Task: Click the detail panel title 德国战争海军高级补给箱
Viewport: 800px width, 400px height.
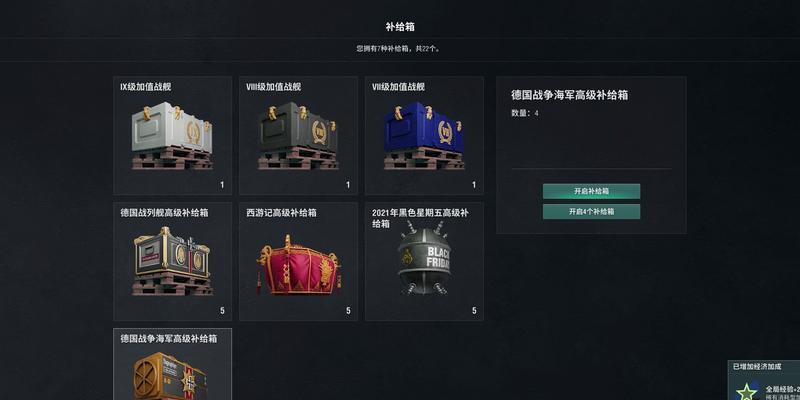Action: click(x=569, y=95)
